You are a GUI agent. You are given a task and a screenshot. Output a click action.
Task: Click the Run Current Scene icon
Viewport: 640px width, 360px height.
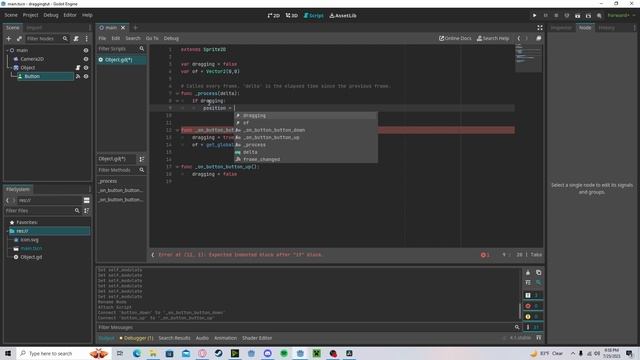(x=578, y=16)
